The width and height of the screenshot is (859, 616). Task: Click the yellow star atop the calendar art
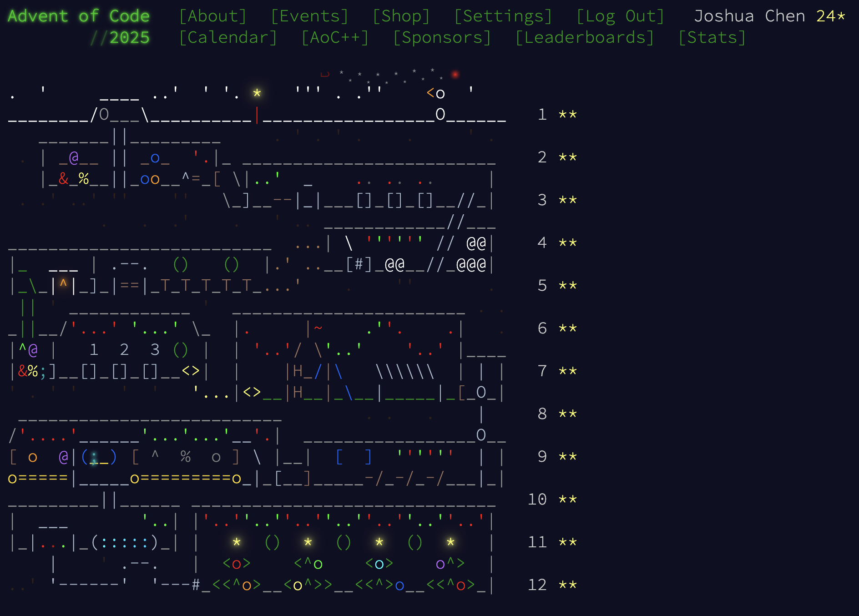[257, 93]
